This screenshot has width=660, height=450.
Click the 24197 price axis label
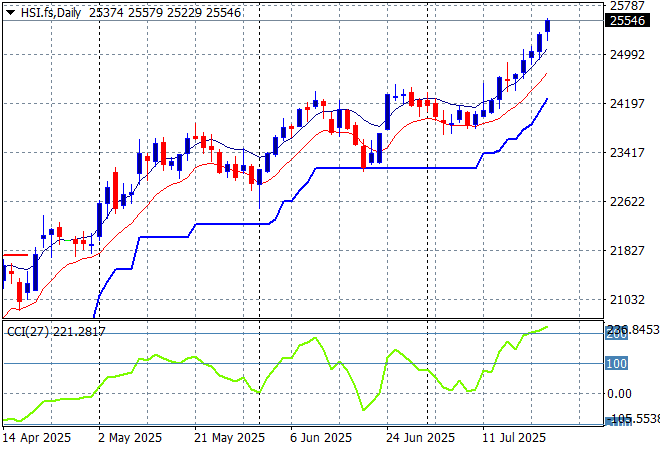627,103
